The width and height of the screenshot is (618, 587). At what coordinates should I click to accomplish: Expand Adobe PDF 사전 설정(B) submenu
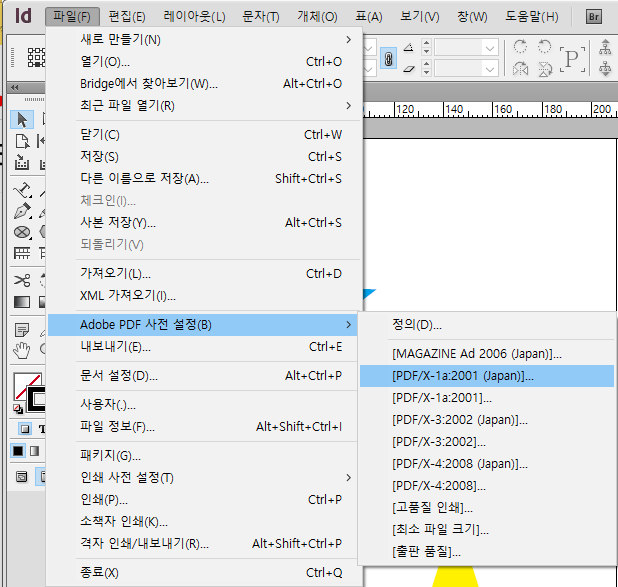[x=348, y=325]
